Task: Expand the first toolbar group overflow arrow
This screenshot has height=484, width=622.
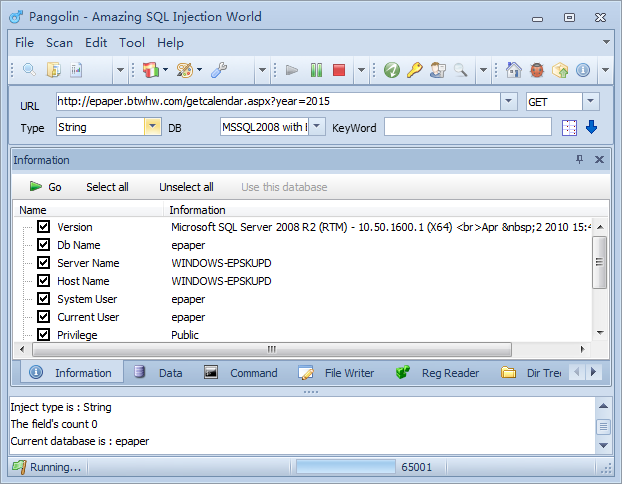Action: (x=120, y=70)
